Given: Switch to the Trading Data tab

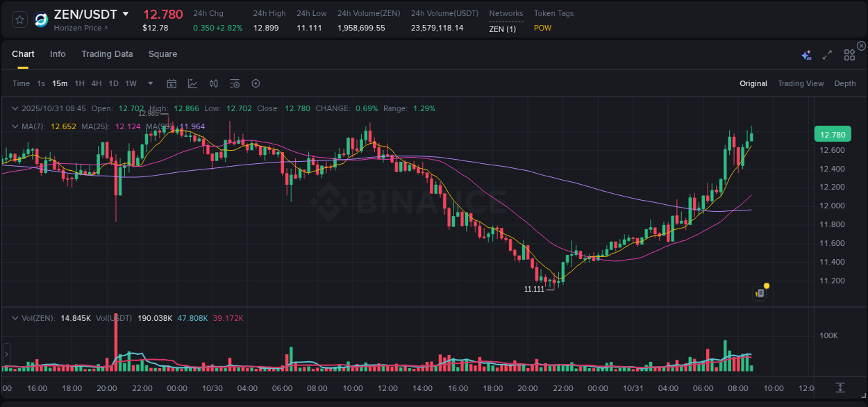Looking at the screenshot, I should [x=107, y=54].
